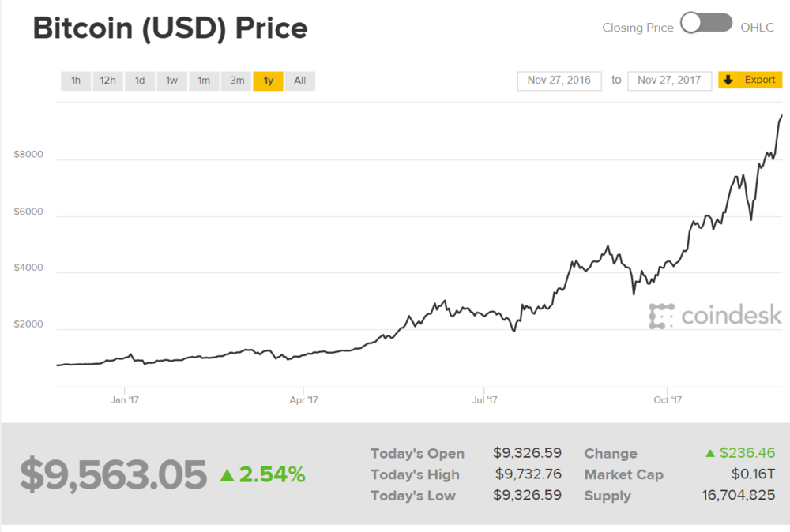Toggle Closing Price / OHLC switch
Image resolution: width=790 pixels, height=532 pixels.
click(x=706, y=24)
